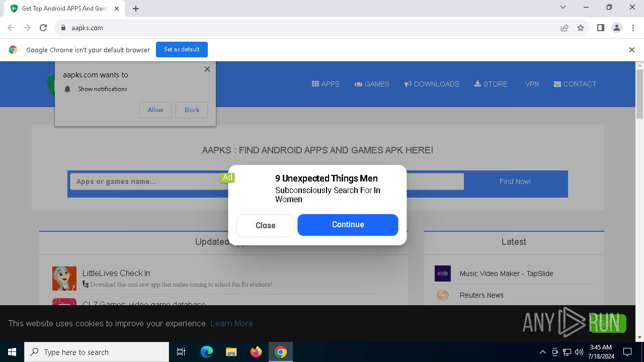Click Music Video Maker app icon
Viewport: 644px width, 362px height.
click(x=443, y=274)
